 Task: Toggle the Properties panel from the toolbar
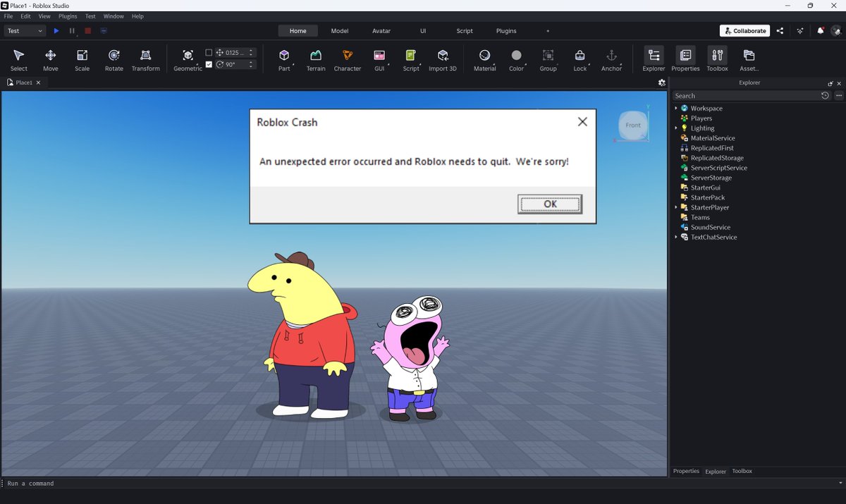pos(685,60)
